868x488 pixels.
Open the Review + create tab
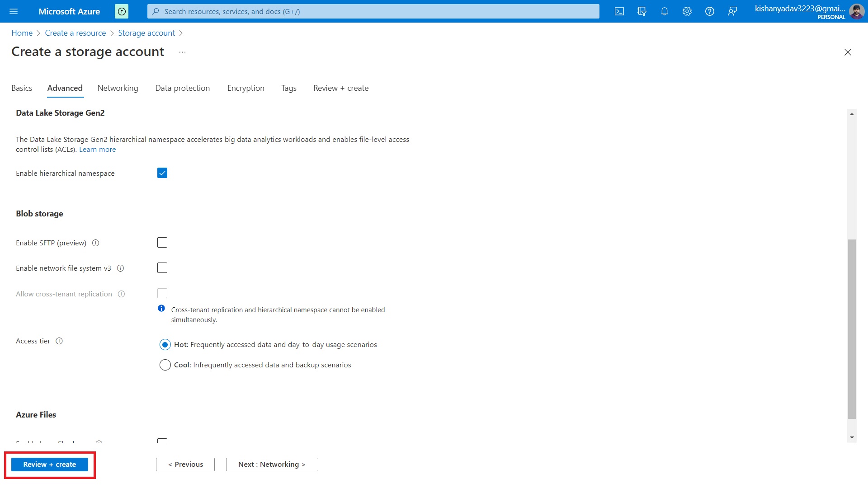pyautogui.click(x=341, y=88)
